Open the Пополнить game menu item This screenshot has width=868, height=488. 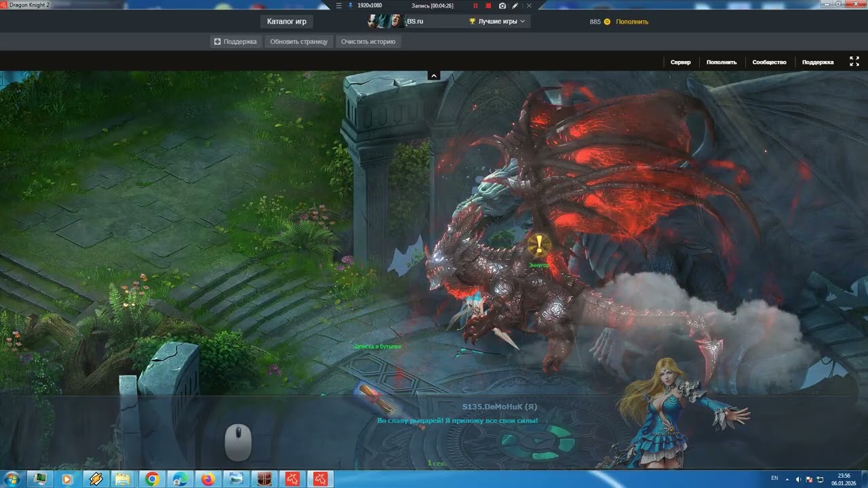pos(722,62)
